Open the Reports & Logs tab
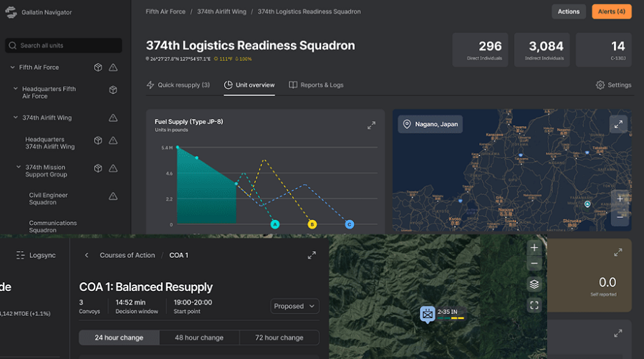Image resolution: width=644 pixels, height=359 pixels. pos(316,85)
